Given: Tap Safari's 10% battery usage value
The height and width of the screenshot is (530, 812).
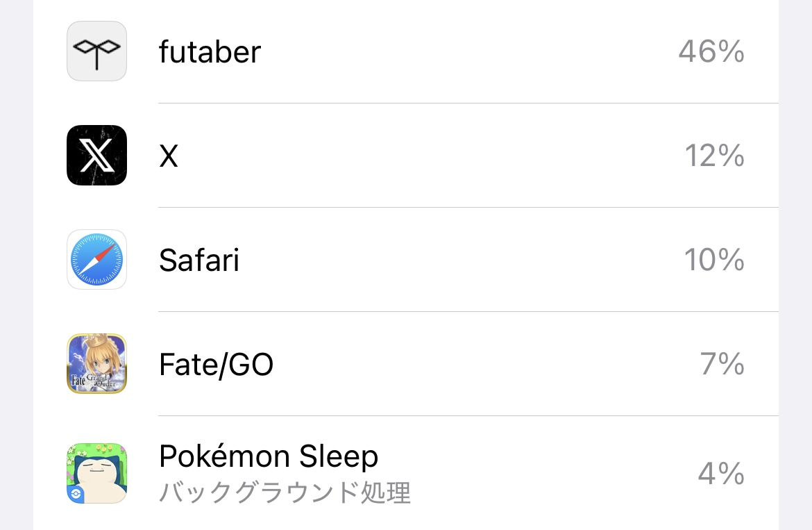Looking at the screenshot, I should (714, 260).
